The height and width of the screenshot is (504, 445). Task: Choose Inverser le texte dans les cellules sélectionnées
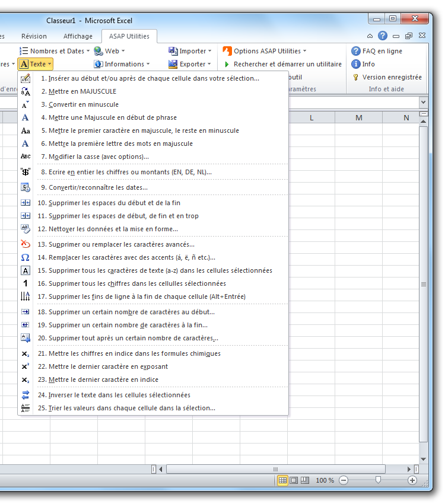[x=153, y=395]
